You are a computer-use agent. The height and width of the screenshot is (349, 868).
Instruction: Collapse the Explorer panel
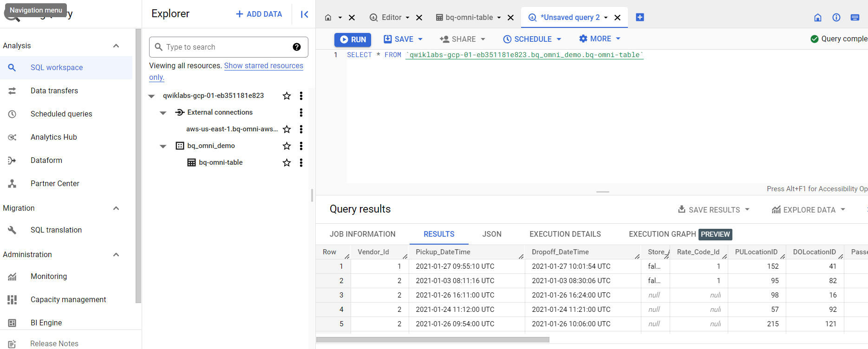(x=304, y=14)
